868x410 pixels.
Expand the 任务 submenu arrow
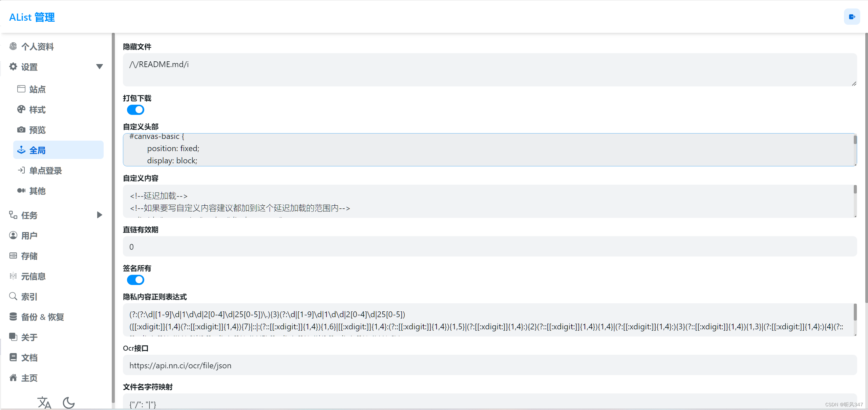click(99, 215)
